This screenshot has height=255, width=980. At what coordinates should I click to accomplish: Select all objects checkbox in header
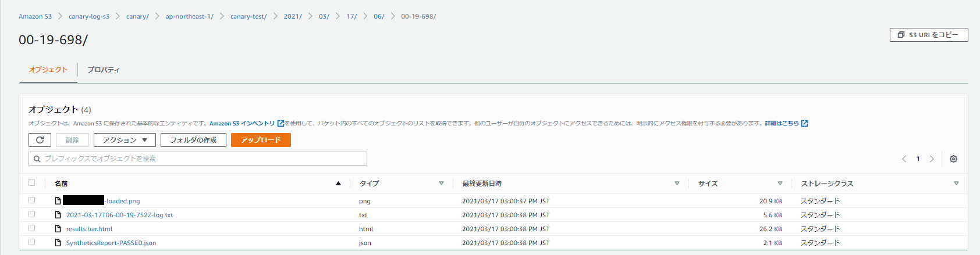(32, 183)
